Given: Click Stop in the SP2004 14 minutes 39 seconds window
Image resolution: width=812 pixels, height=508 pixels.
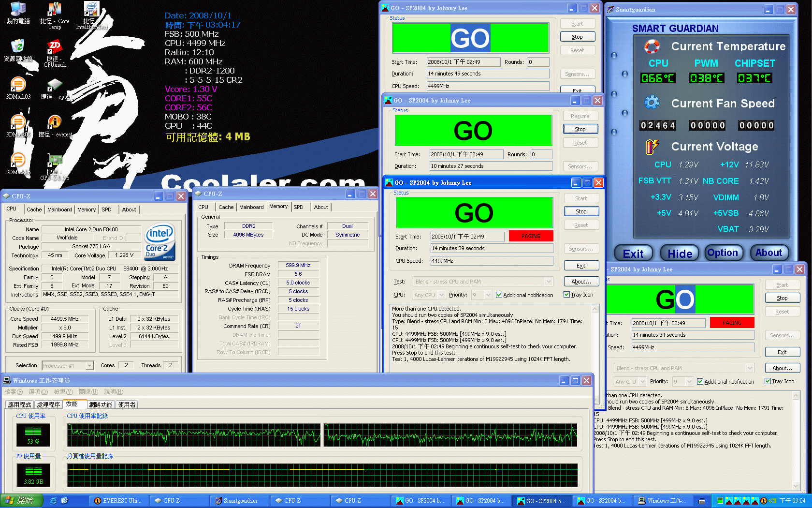Looking at the screenshot, I should [581, 211].
